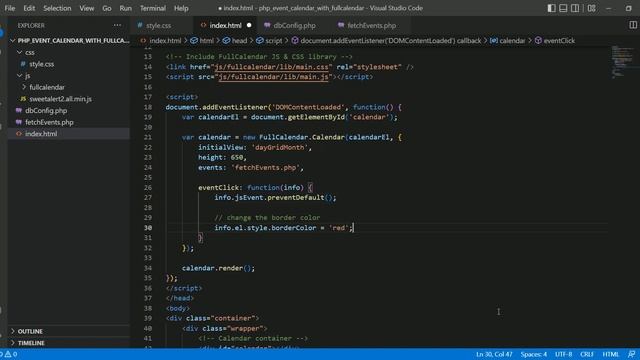Select language mode HTML
Screen dimensions: 640x360
pyautogui.click(x=611, y=354)
